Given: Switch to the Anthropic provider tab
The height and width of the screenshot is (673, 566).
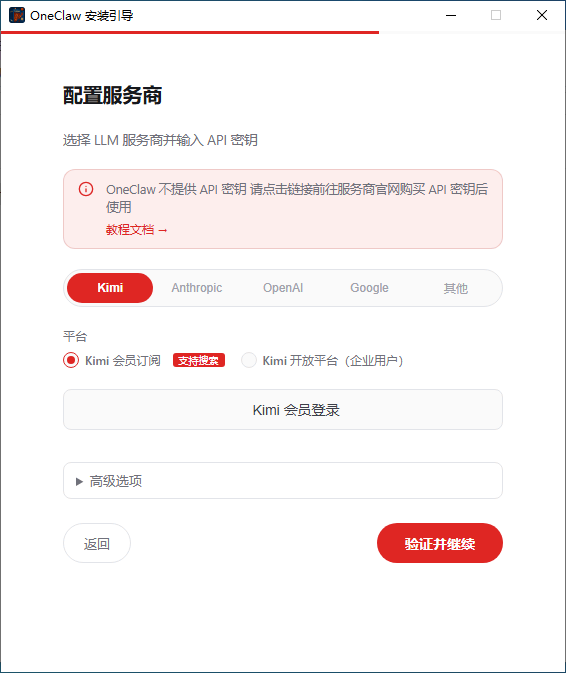Looking at the screenshot, I should click(197, 288).
